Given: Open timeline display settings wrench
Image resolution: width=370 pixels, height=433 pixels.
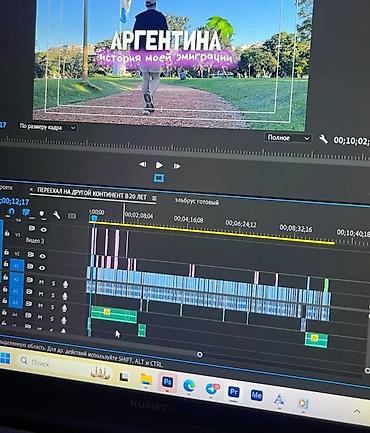Looking at the screenshot, I should point(57,215).
